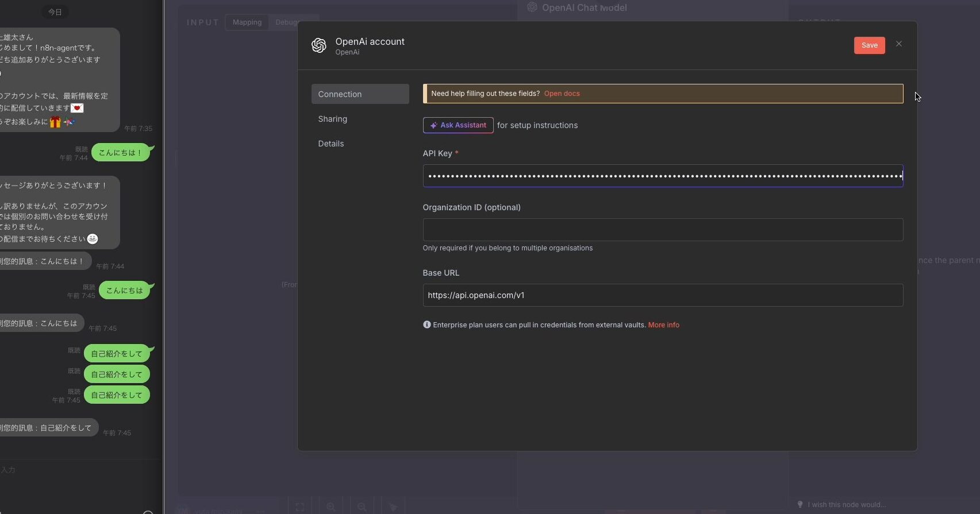Click reply bubble ending 自己紹介をして in gray
The height and width of the screenshot is (514, 980).
coord(49,428)
